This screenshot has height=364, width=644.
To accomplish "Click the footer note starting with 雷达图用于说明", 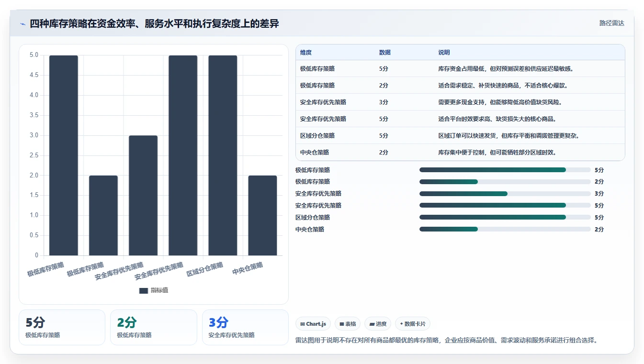I will pyautogui.click(x=447, y=341).
